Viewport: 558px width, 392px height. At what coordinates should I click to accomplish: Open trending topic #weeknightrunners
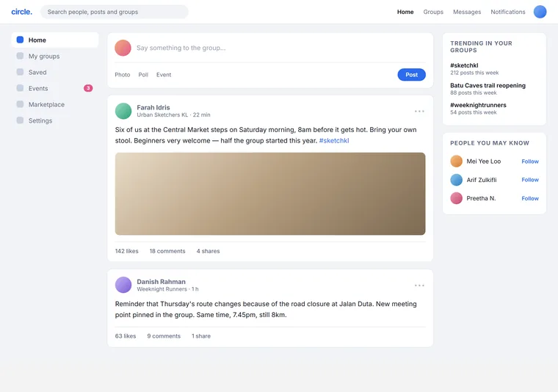[478, 105]
